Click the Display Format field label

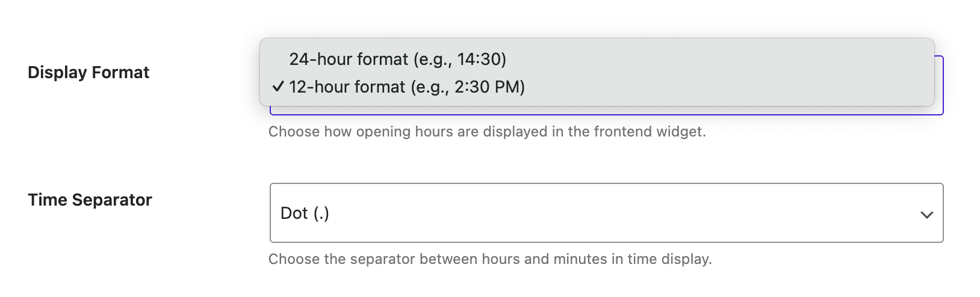(x=88, y=73)
